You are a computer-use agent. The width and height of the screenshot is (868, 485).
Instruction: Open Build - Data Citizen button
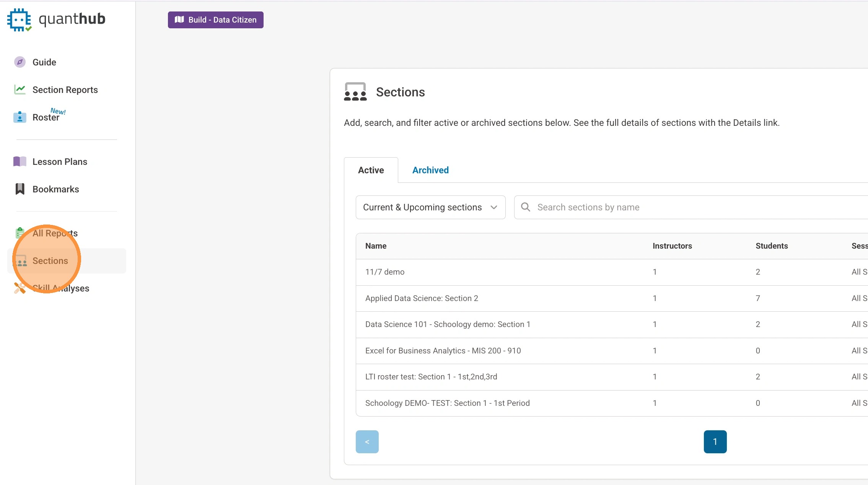(215, 20)
